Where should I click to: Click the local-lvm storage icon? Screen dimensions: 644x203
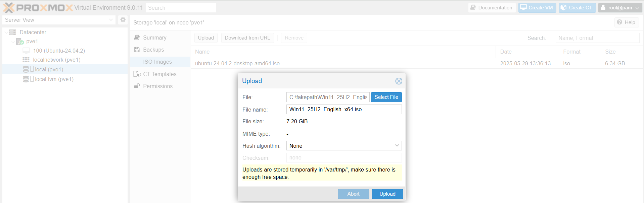tap(26, 79)
